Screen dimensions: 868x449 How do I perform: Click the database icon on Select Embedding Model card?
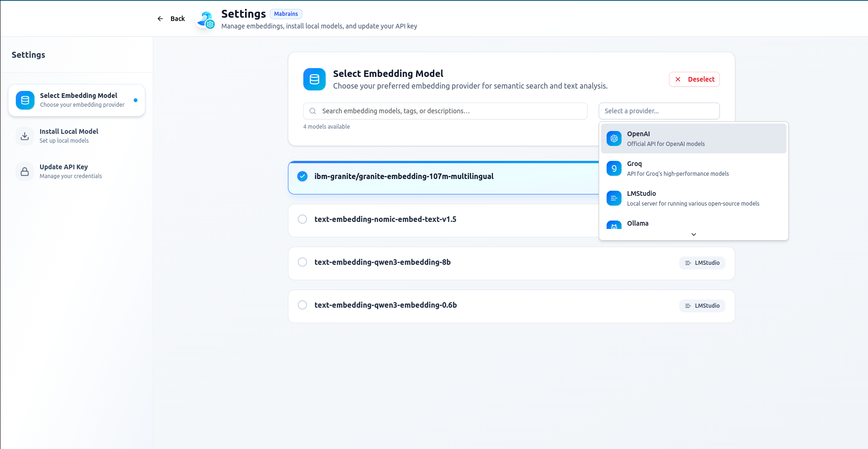coord(314,79)
